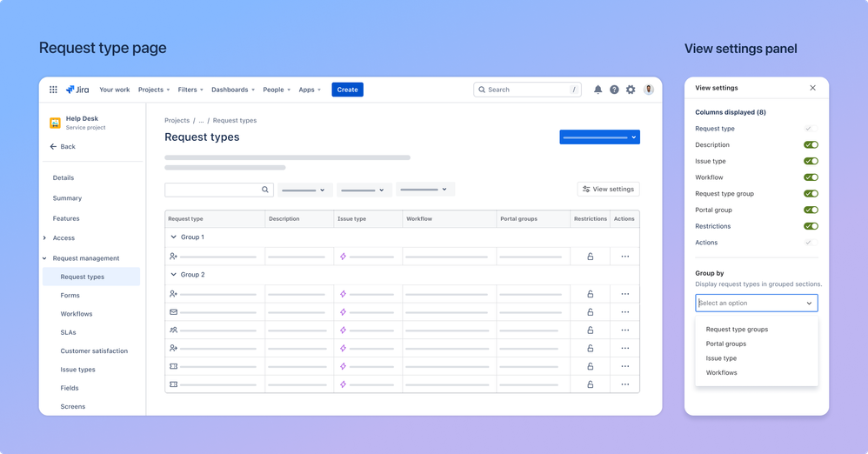The width and height of the screenshot is (868, 454).
Task: Toggle the Portal group column switch
Action: coord(811,210)
